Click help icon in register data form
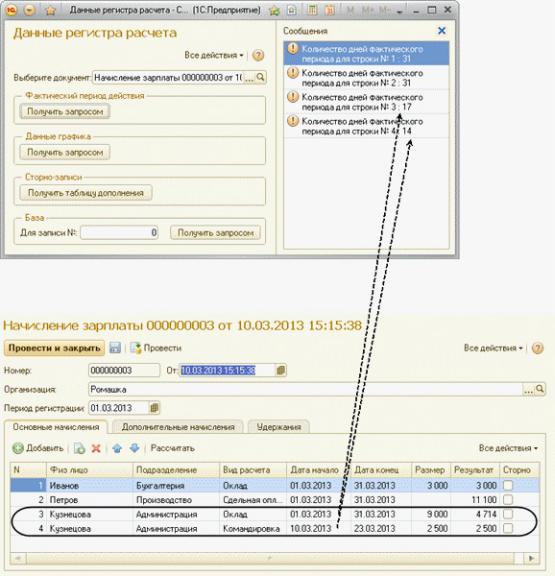555x576 pixels. click(258, 55)
